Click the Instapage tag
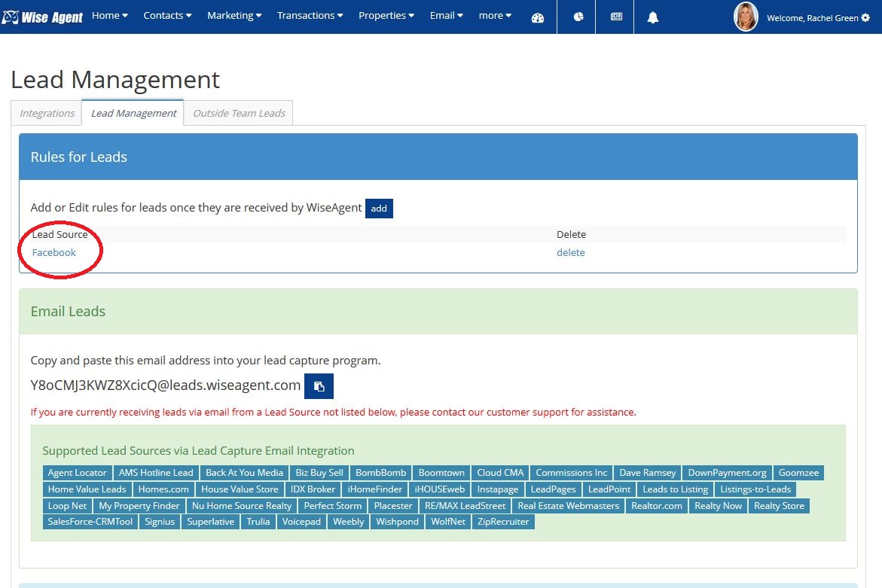 click(497, 489)
